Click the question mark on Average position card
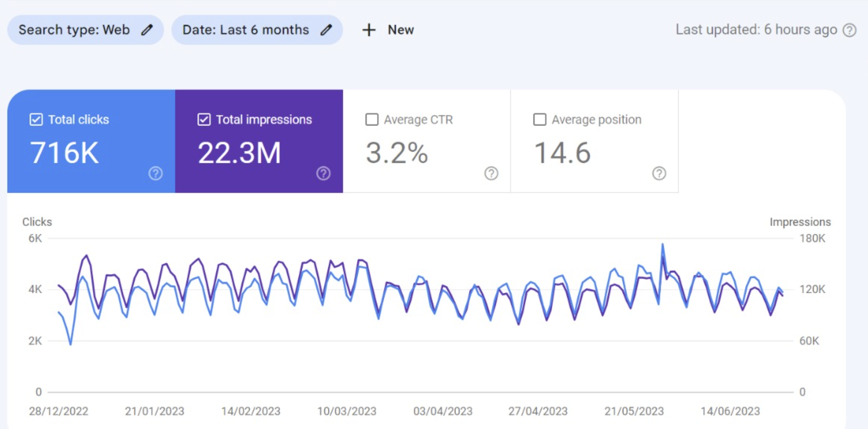Screen dimensions: 868x429 coord(659,173)
